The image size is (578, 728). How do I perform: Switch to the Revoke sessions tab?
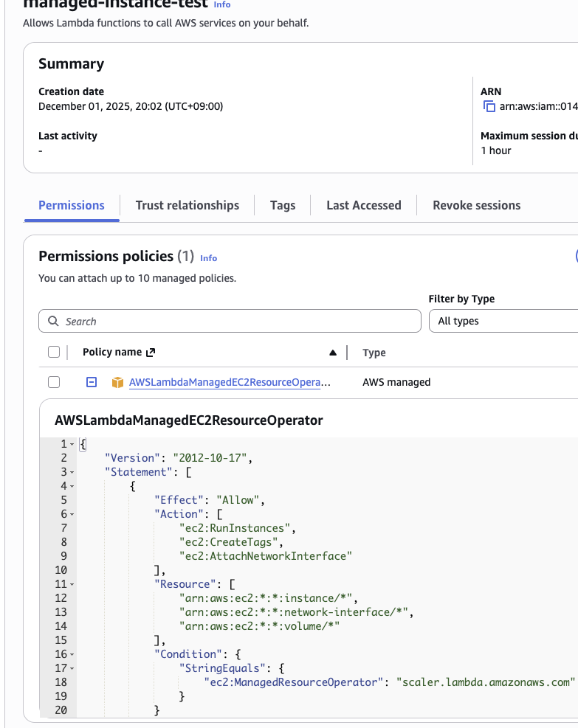[x=476, y=205]
